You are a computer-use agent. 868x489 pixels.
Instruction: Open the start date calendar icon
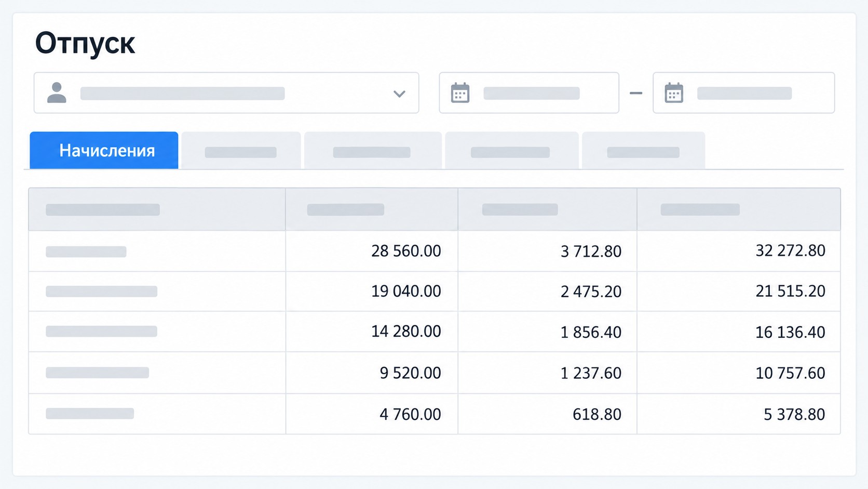(460, 93)
